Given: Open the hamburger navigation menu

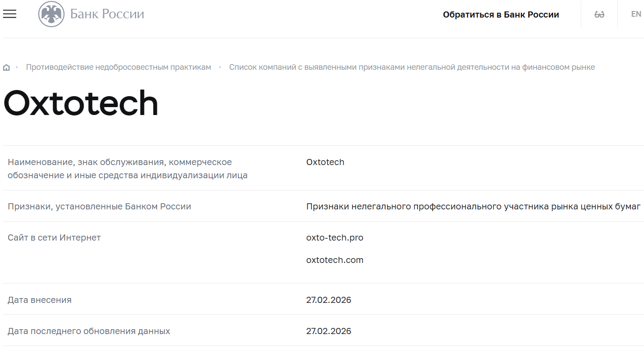Looking at the screenshot, I should (x=10, y=14).
